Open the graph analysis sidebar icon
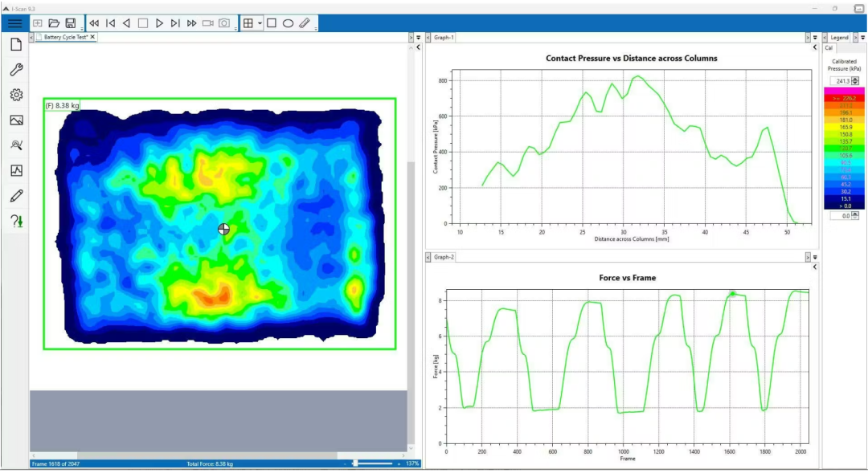Image resolution: width=868 pixels, height=473 pixels. click(17, 170)
